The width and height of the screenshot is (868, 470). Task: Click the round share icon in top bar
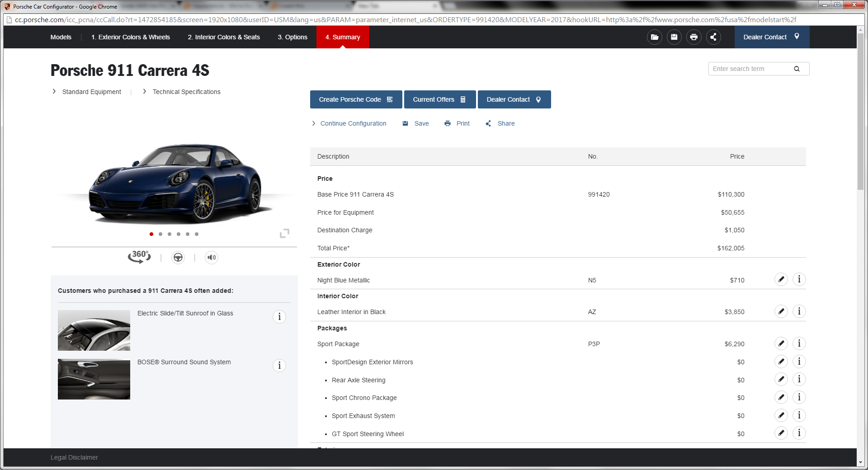point(713,37)
